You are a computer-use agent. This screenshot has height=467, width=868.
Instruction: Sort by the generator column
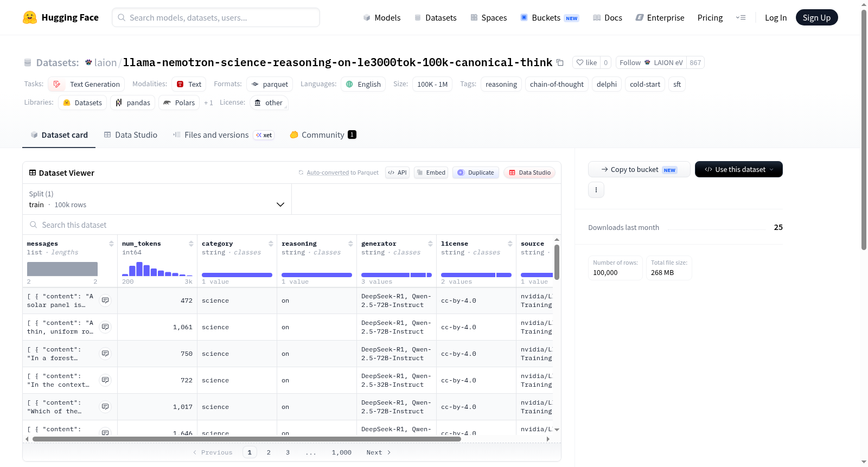(x=430, y=244)
